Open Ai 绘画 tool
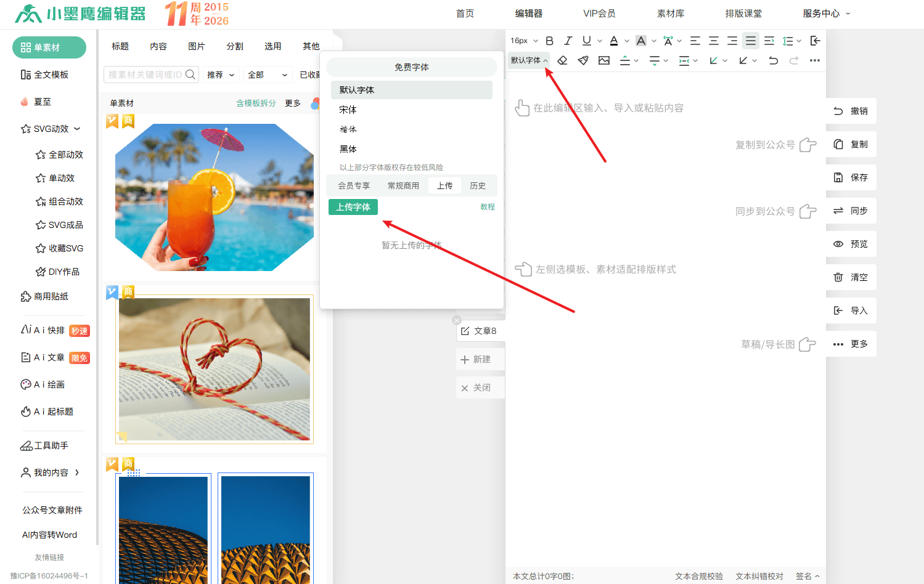This screenshot has width=924, height=584. coord(43,384)
